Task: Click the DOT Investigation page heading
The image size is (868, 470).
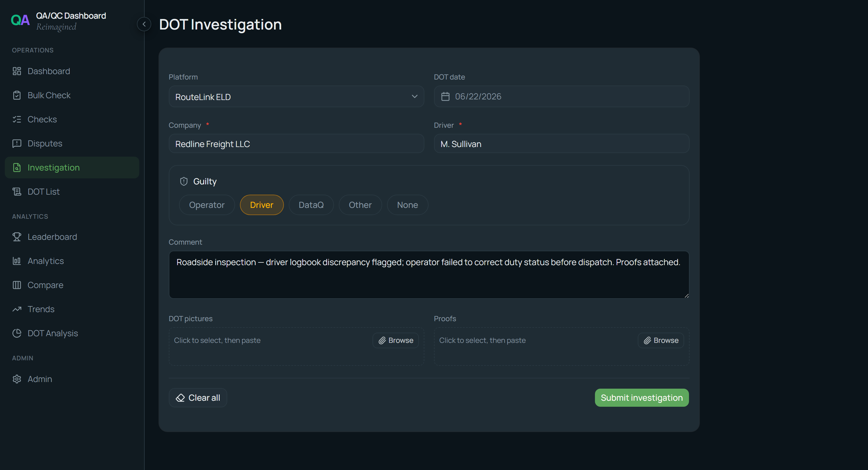Action: coord(220,25)
